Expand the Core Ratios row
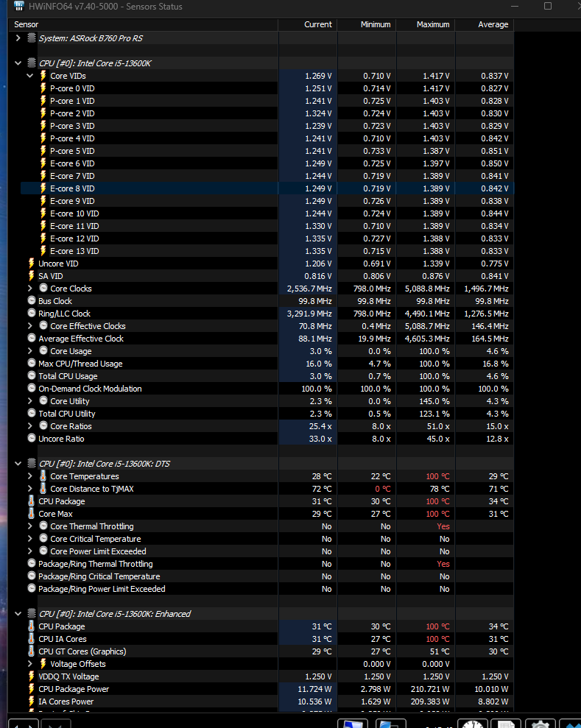Viewport: 581px width, 728px height. coord(30,425)
